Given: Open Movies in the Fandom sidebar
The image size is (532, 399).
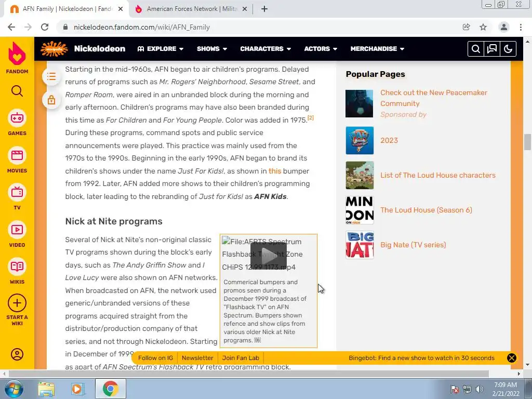Looking at the screenshot, I should click(x=17, y=160).
